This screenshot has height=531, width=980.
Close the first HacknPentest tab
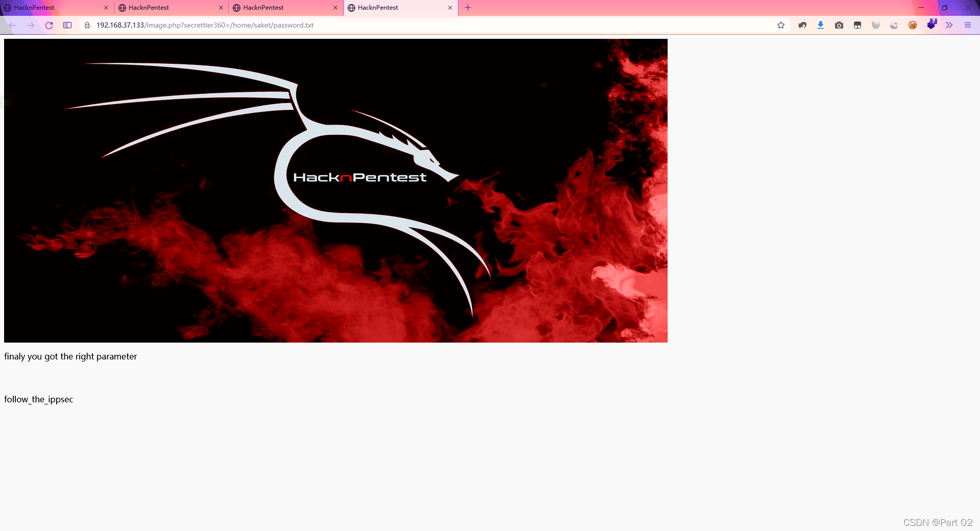coord(106,8)
